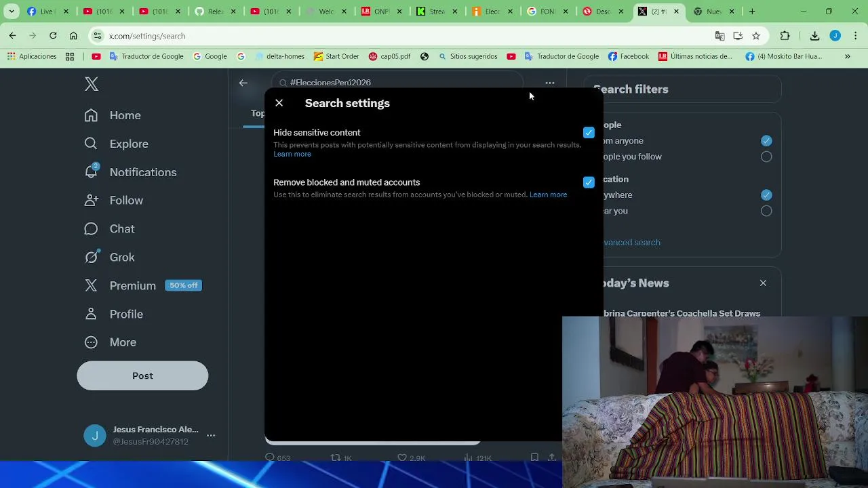The height and width of the screenshot is (488, 868).
Task: Click the More circle icon
Action: tap(91, 342)
